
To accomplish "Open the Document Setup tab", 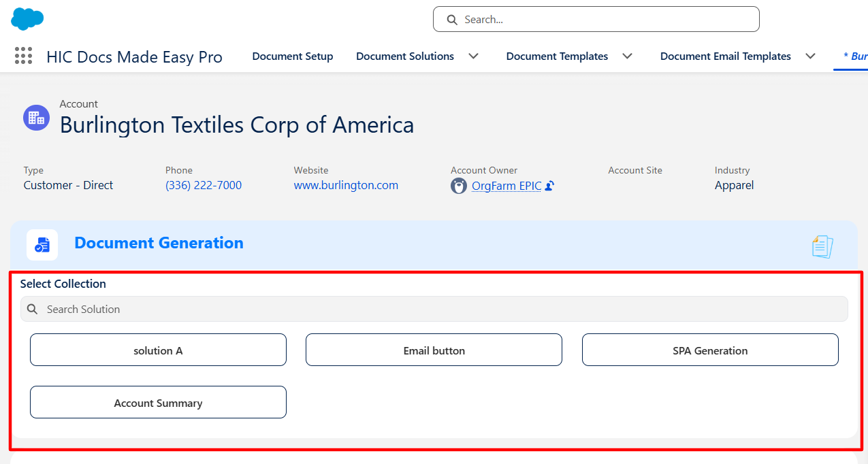I will click(x=293, y=56).
